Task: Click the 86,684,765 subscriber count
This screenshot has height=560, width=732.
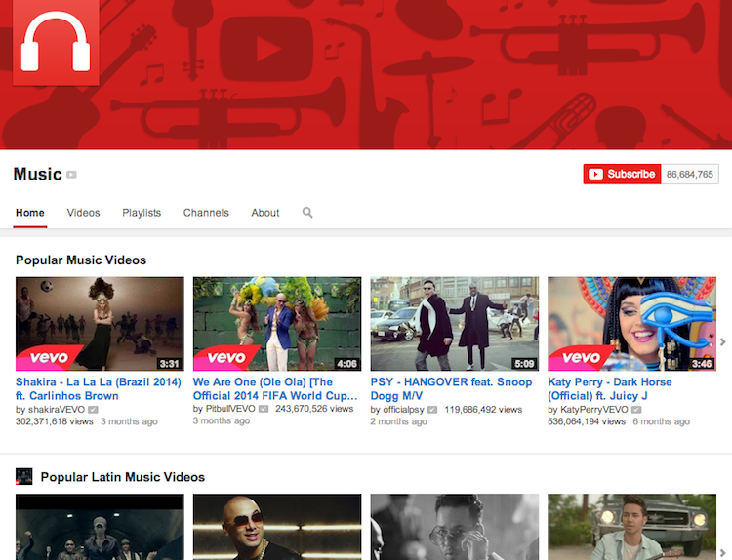Action: click(x=689, y=174)
